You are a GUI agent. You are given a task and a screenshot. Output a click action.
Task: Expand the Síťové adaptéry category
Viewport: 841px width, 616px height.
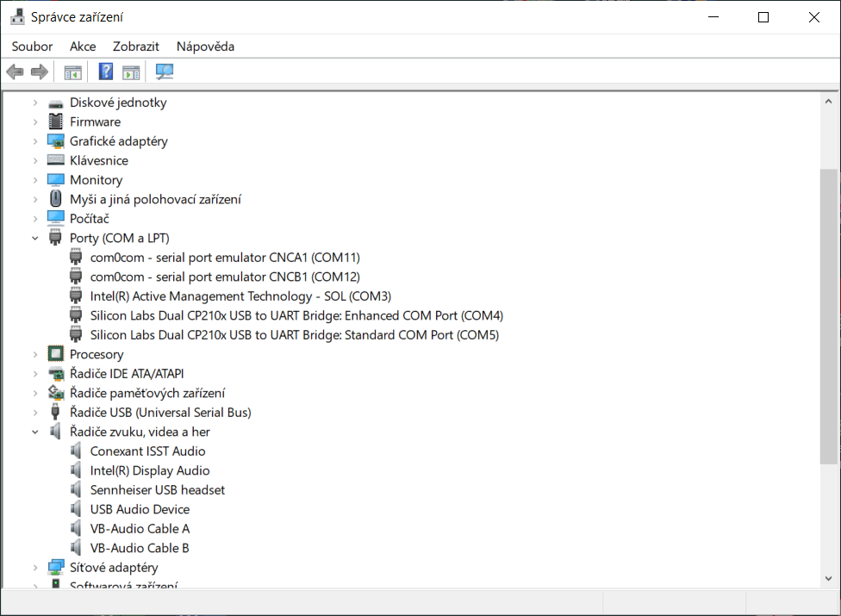pyautogui.click(x=35, y=568)
